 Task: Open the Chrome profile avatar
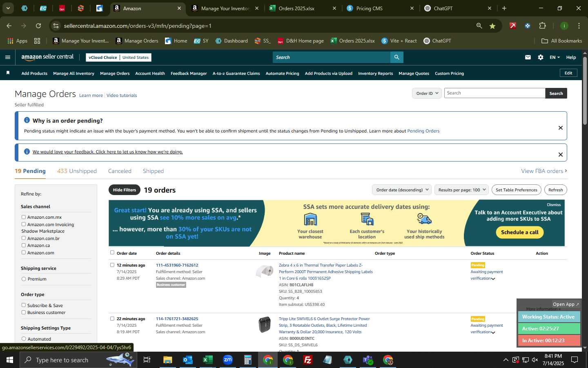point(564,26)
